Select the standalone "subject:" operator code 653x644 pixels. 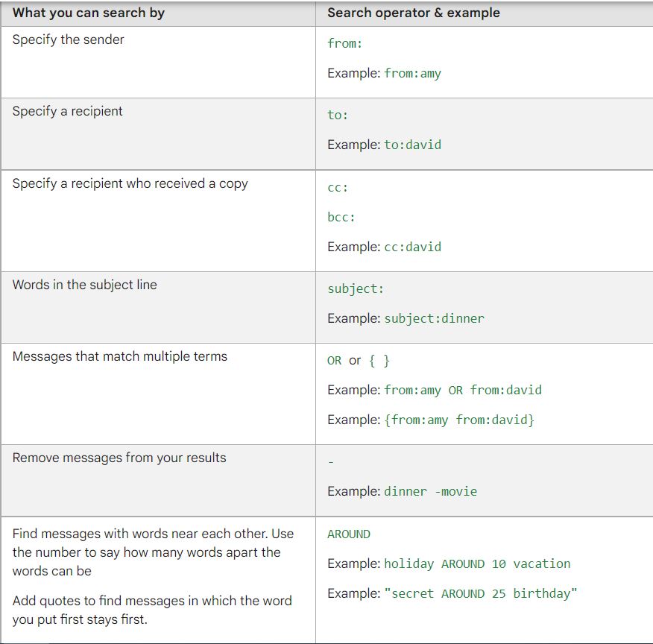356,288
